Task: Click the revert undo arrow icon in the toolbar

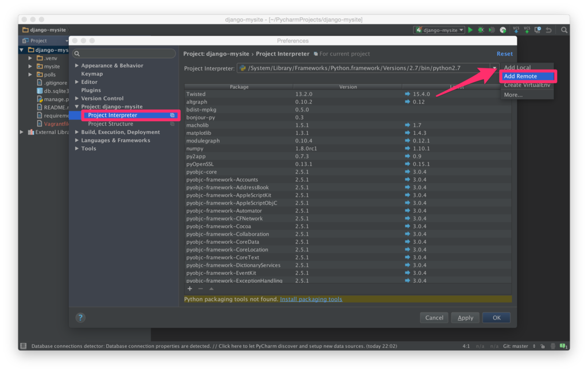Action: [x=548, y=30]
